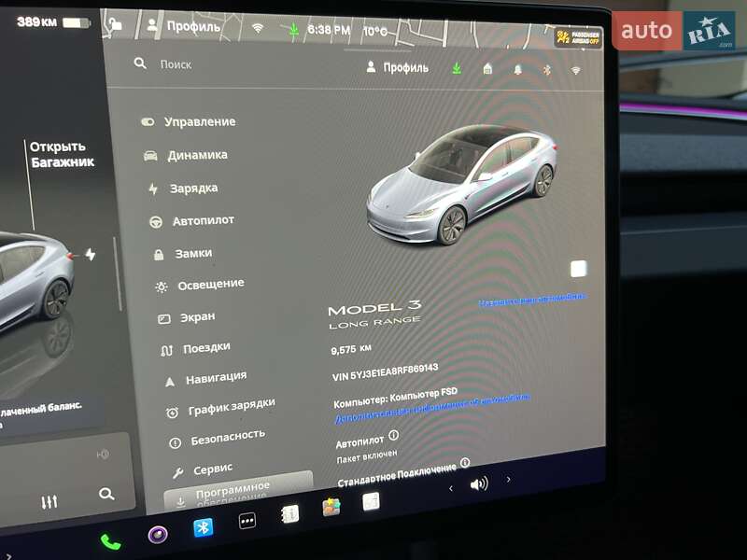
Task: Open media equalizer settings icon
Action: [x=49, y=502]
